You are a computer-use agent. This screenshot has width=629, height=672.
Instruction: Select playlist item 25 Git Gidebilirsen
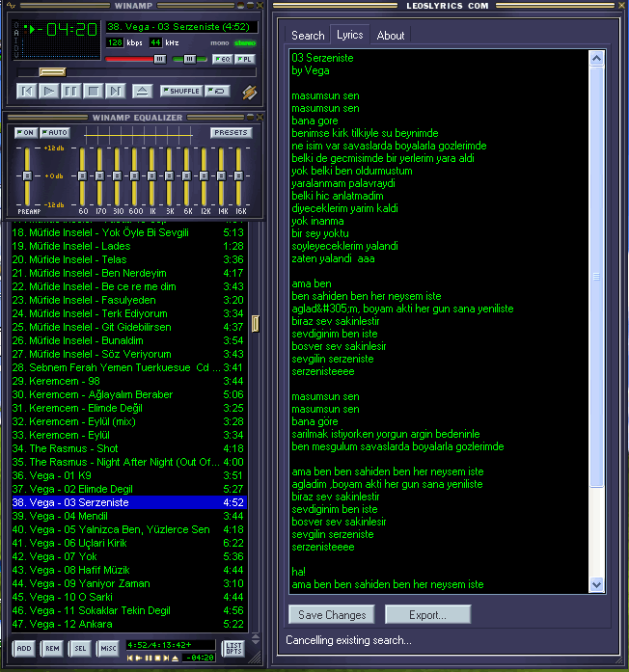pyautogui.click(x=129, y=327)
